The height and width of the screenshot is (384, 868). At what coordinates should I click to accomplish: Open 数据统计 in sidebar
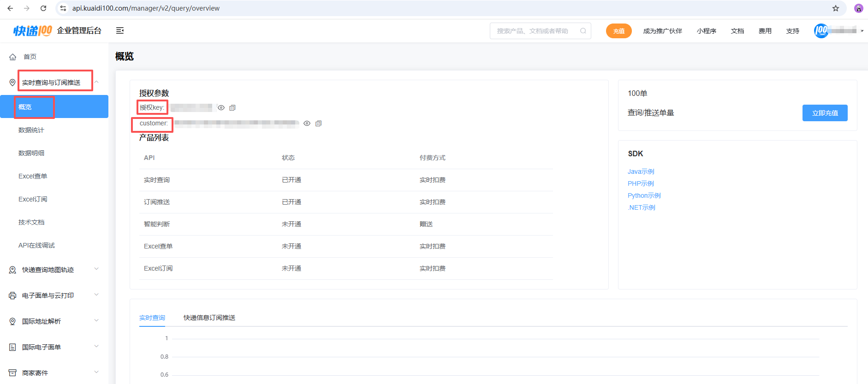(x=31, y=130)
